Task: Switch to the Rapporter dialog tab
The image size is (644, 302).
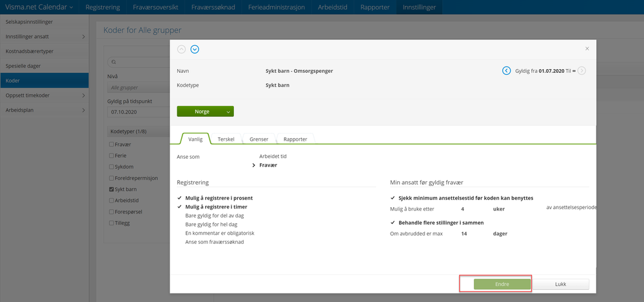Action: click(x=295, y=139)
